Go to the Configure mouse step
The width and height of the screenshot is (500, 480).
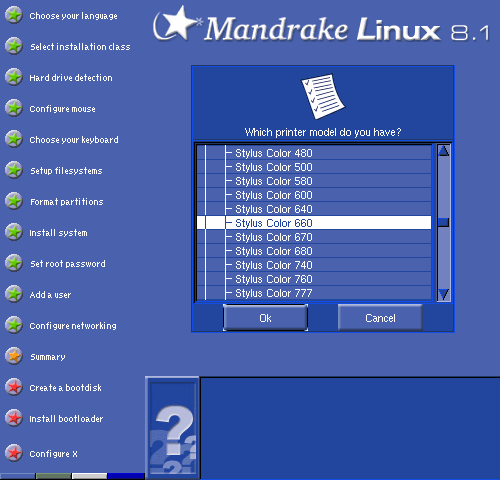click(62, 109)
